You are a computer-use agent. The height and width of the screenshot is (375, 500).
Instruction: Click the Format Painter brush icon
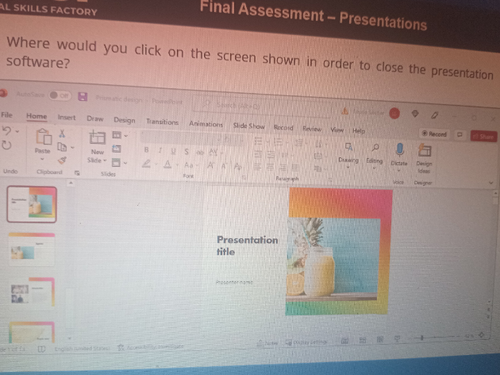62,160
